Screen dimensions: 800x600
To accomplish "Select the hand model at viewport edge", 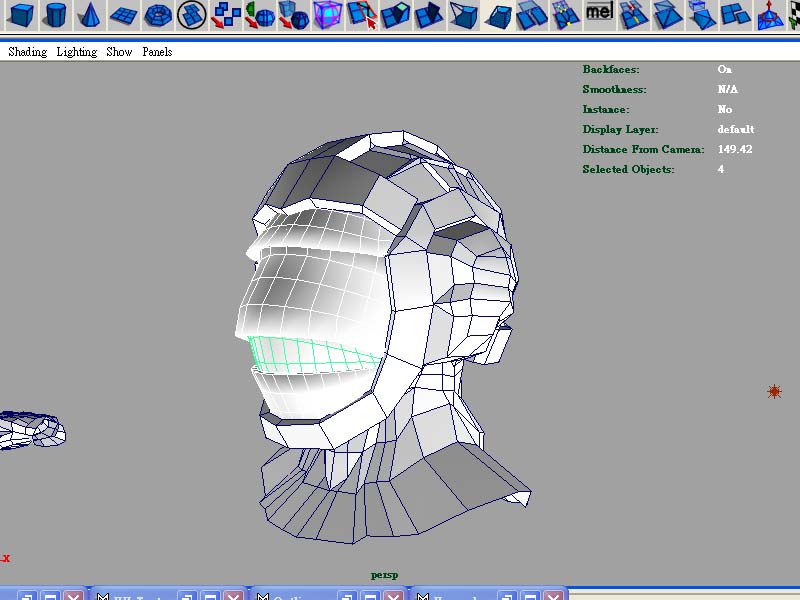I will [32, 431].
